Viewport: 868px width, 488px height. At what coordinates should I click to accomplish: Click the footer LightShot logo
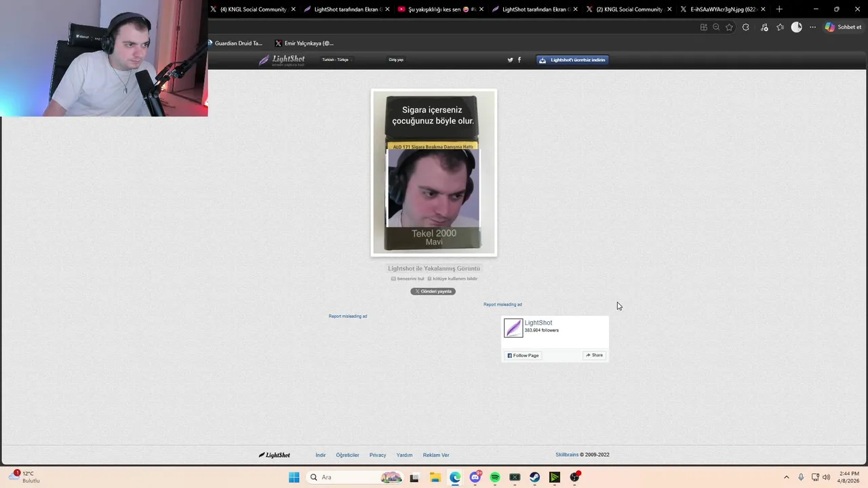(275, 455)
